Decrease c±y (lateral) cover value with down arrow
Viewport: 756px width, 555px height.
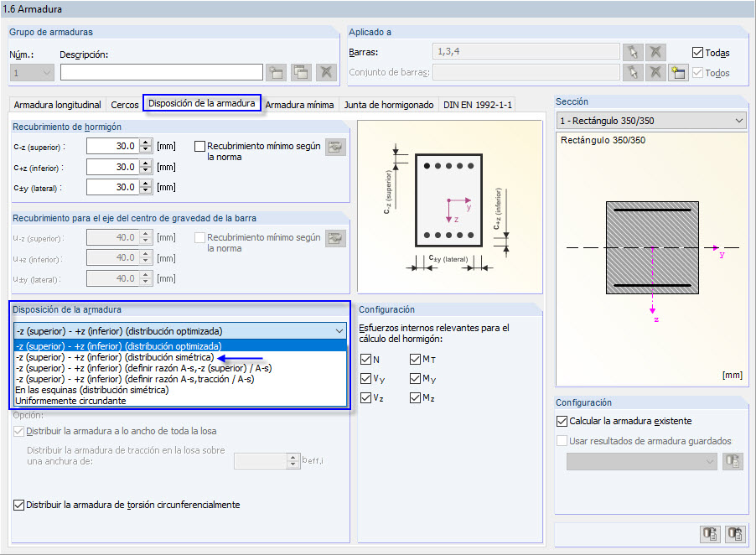click(x=146, y=191)
